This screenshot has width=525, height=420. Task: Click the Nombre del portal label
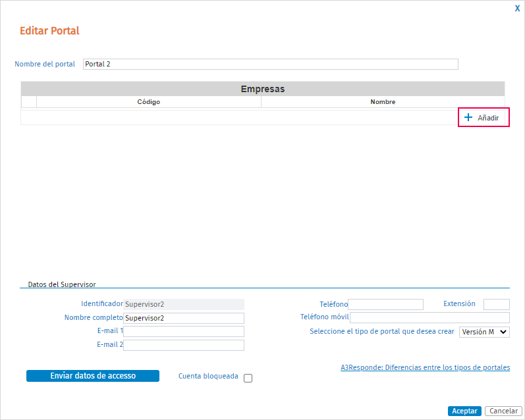tap(45, 64)
